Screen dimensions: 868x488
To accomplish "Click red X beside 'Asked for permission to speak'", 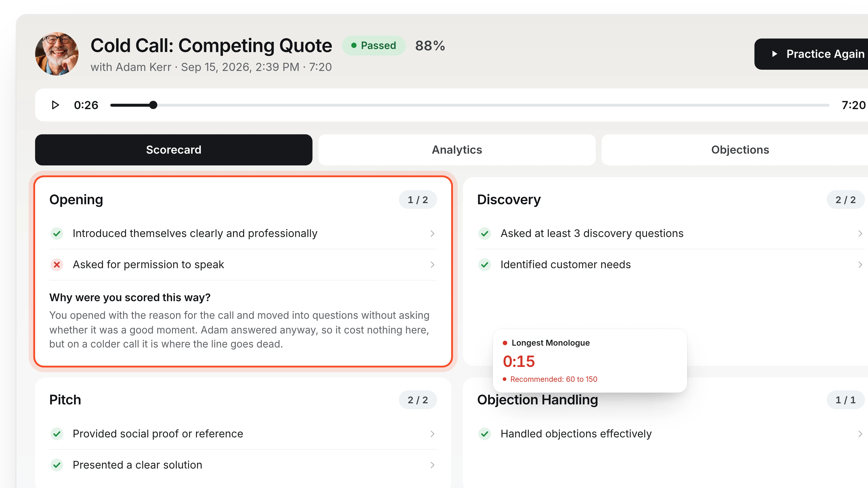I will [57, 265].
